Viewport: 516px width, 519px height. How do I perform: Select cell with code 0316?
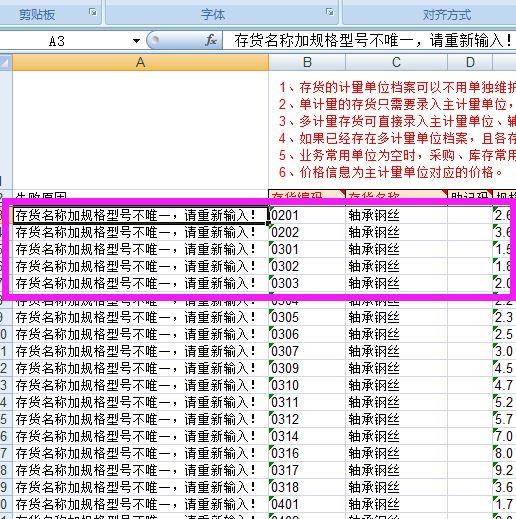(307, 453)
